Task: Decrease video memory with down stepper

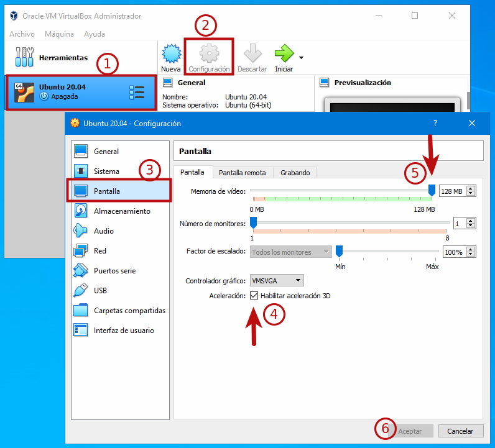Action: pyautogui.click(x=471, y=193)
